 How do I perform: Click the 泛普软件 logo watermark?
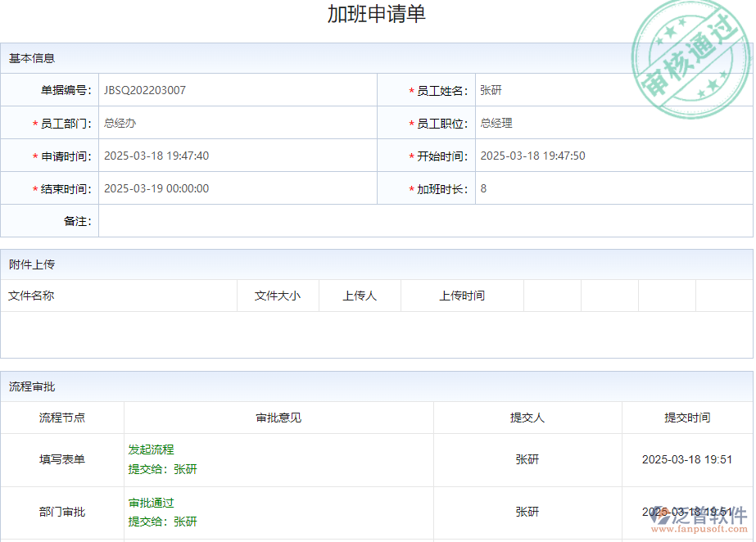point(698,517)
